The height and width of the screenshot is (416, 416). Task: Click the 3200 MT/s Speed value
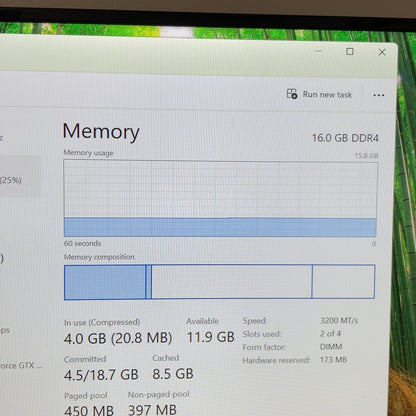coord(339,321)
